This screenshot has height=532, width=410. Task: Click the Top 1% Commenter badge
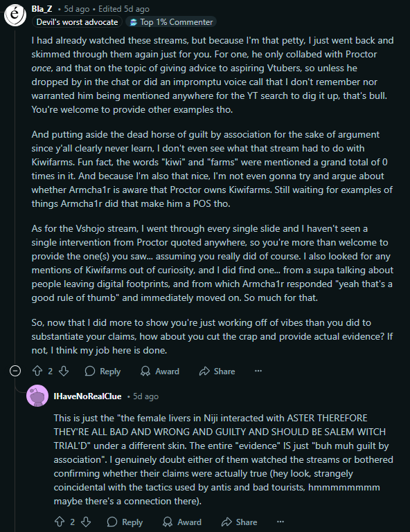pyautogui.click(x=172, y=22)
